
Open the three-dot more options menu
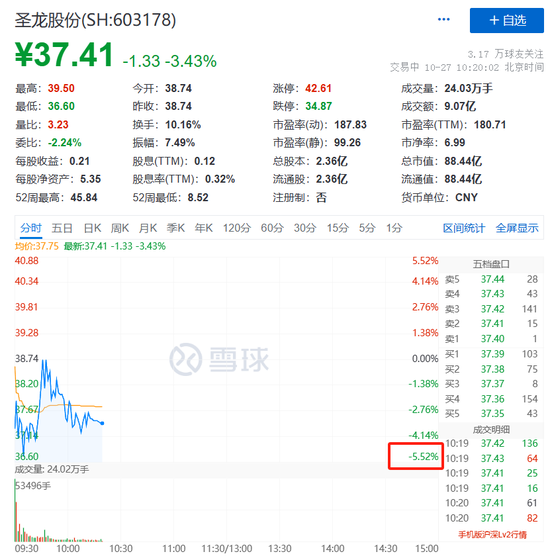[x=443, y=20]
